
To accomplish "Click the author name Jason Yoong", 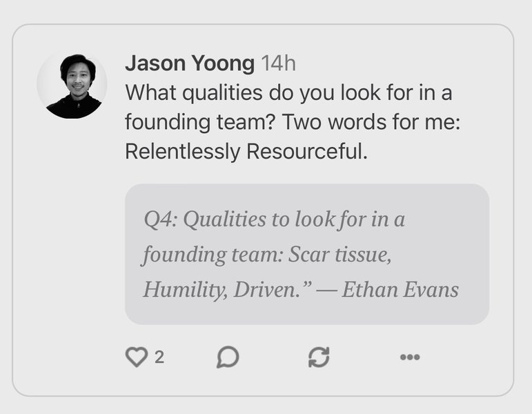I will [x=190, y=64].
